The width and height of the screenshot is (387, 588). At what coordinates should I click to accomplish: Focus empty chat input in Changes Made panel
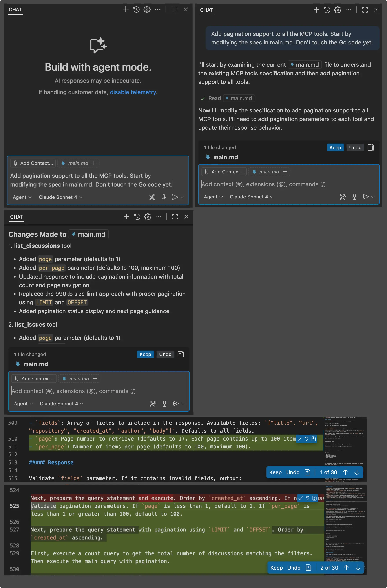coord(99,391)
